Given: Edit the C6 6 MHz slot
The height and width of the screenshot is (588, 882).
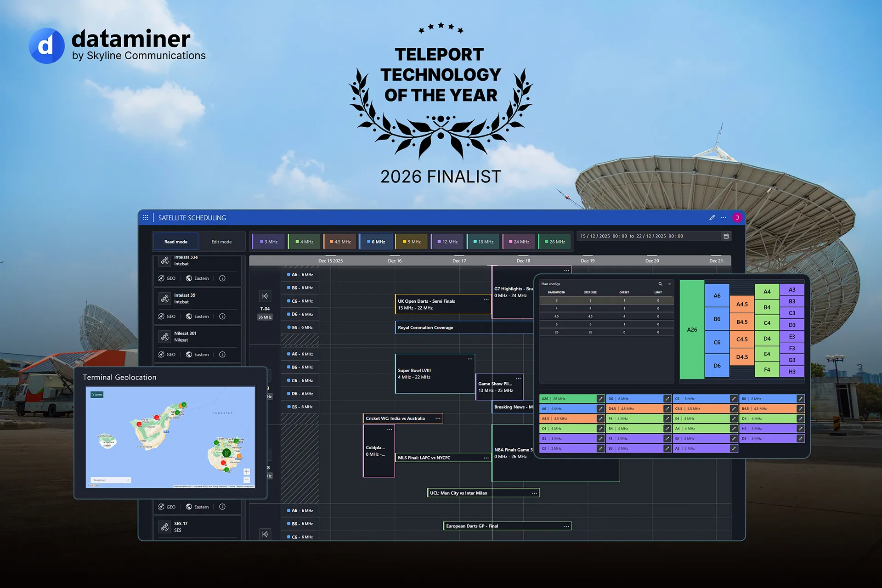Looking at the screenshot, I should [x=734, y=399].
